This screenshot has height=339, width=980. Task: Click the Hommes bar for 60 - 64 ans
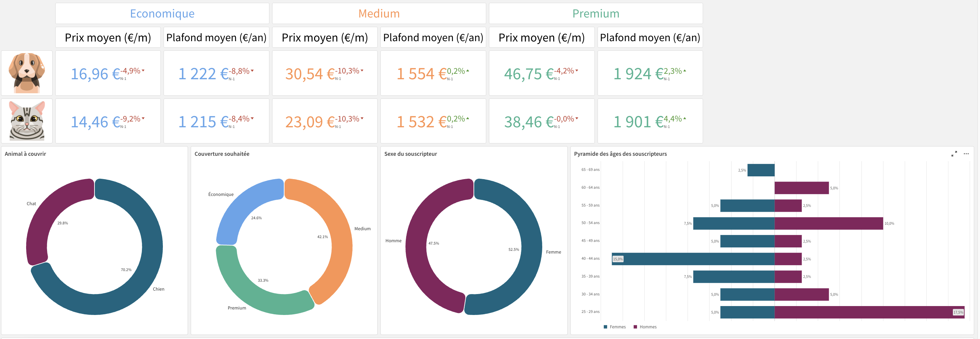tap(802, 188)
